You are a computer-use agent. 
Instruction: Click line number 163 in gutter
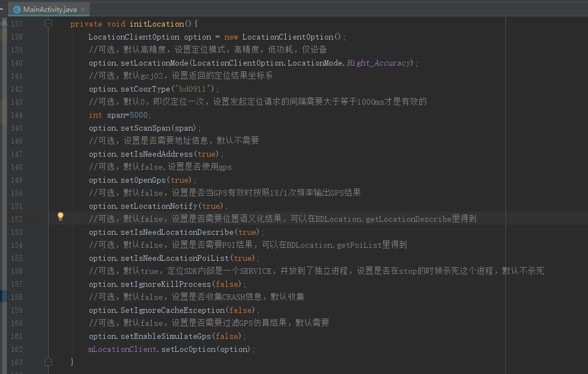click(x=16, y=362)
